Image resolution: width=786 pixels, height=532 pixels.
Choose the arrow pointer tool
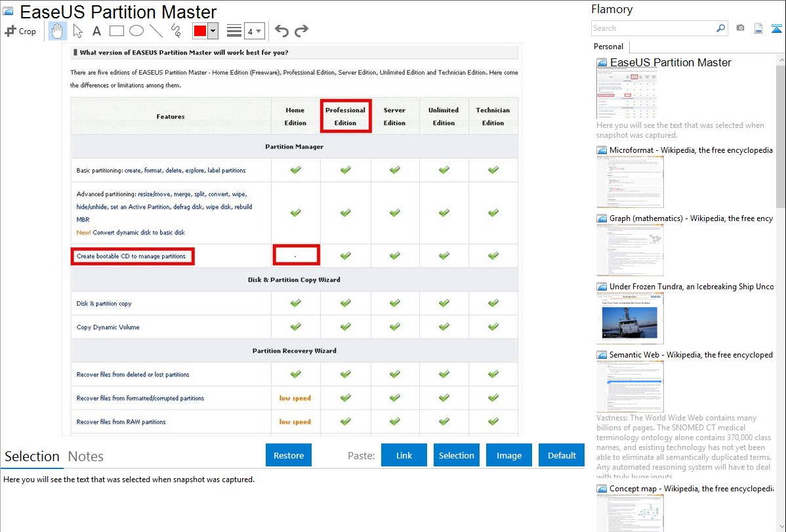77,31
